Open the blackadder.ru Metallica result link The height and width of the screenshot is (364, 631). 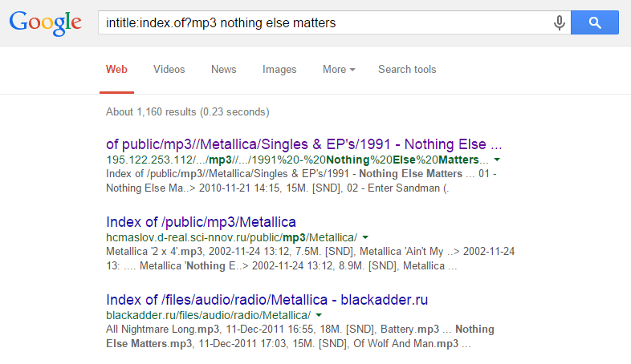[267, 300]
